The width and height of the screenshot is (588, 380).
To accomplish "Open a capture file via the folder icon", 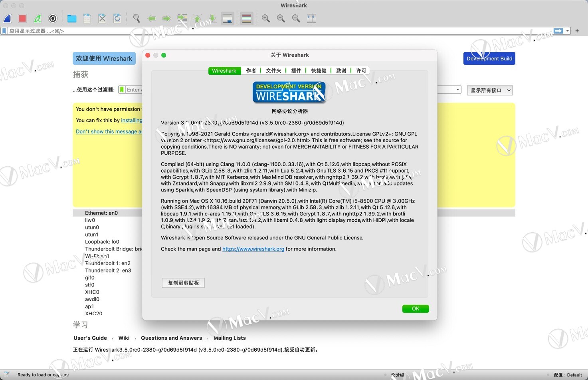I will 72,18.
